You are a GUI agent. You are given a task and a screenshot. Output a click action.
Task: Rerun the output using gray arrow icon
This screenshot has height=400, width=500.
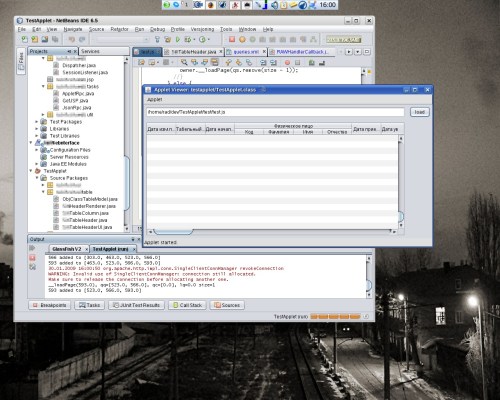click(32, 248)
